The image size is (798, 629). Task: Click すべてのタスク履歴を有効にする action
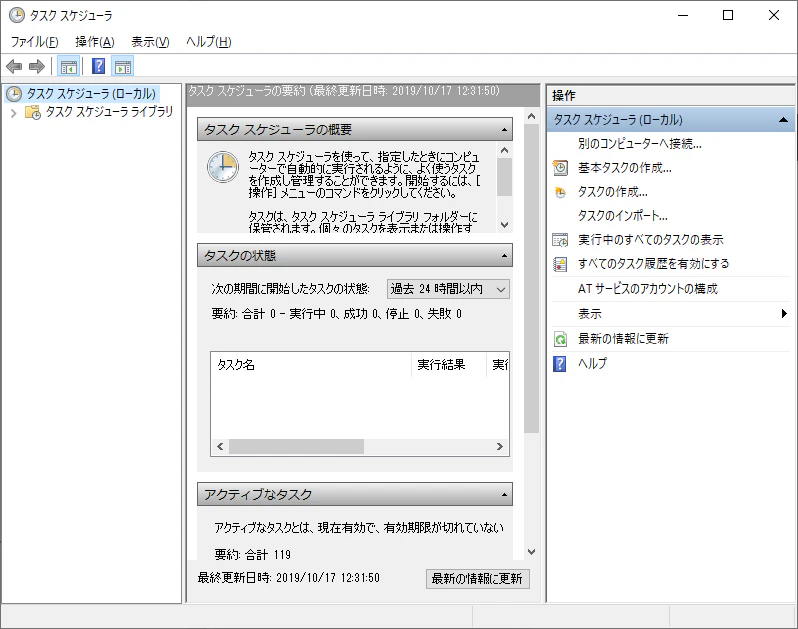click(x=653, y=264)
